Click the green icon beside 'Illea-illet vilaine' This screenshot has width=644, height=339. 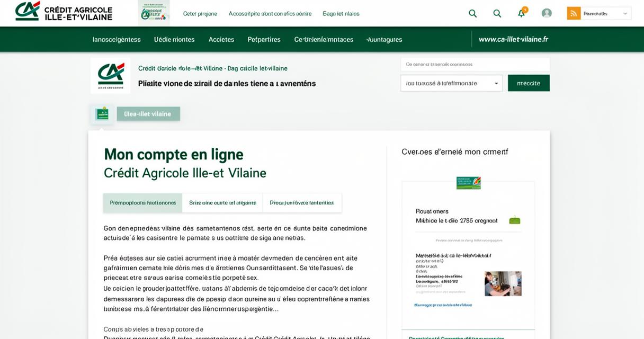[102, 114]
